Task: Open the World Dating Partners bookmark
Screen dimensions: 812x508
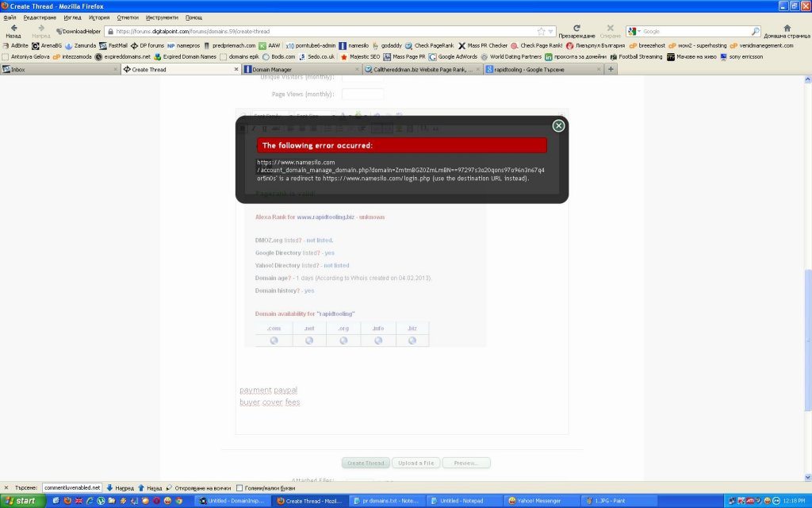Action: point(511,57)
